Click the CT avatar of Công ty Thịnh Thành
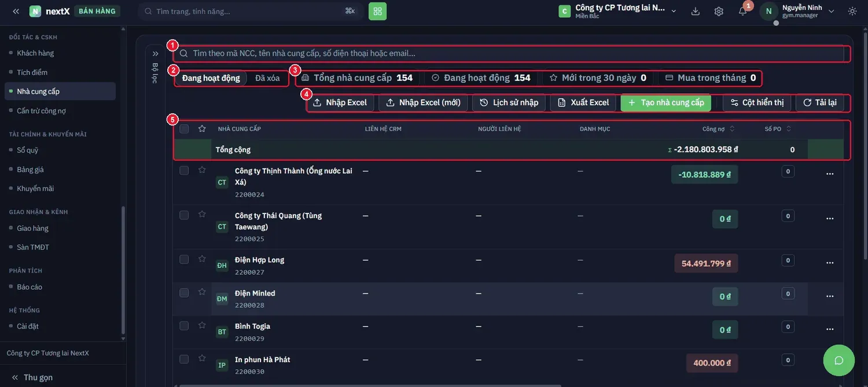Screen dimensions: 868x387 pos(222,182)
